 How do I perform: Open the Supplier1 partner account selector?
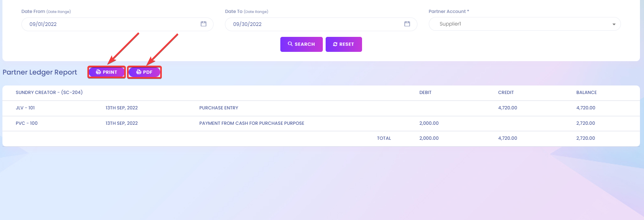point(525,24)
